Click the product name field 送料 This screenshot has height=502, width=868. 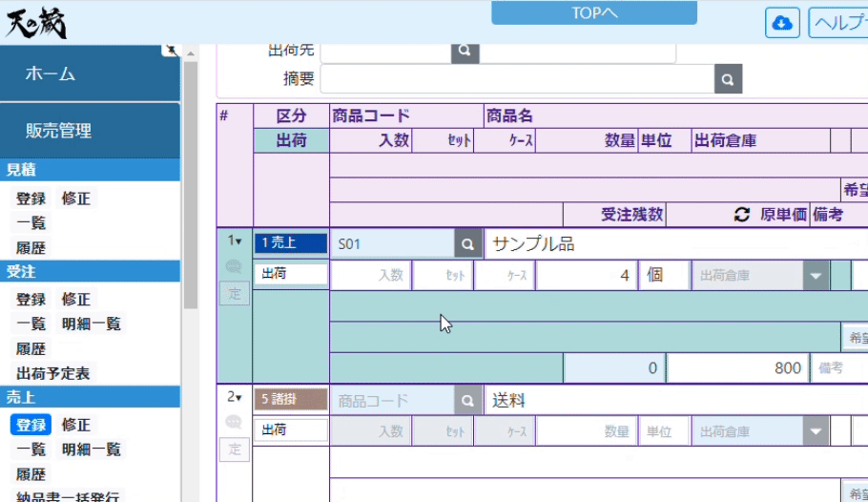pyautogui.click(x=676, y=401)
